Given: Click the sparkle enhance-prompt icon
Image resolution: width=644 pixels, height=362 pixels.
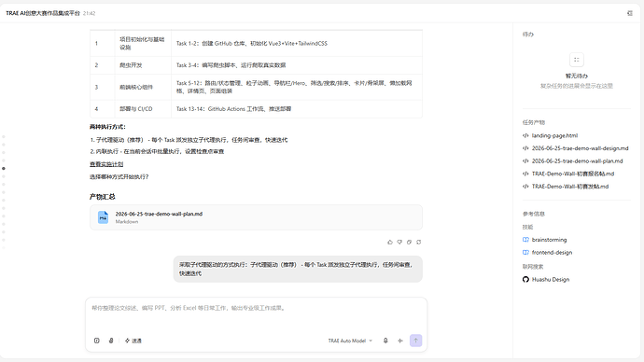Looking at the screenshot, I should click(400, 341).
